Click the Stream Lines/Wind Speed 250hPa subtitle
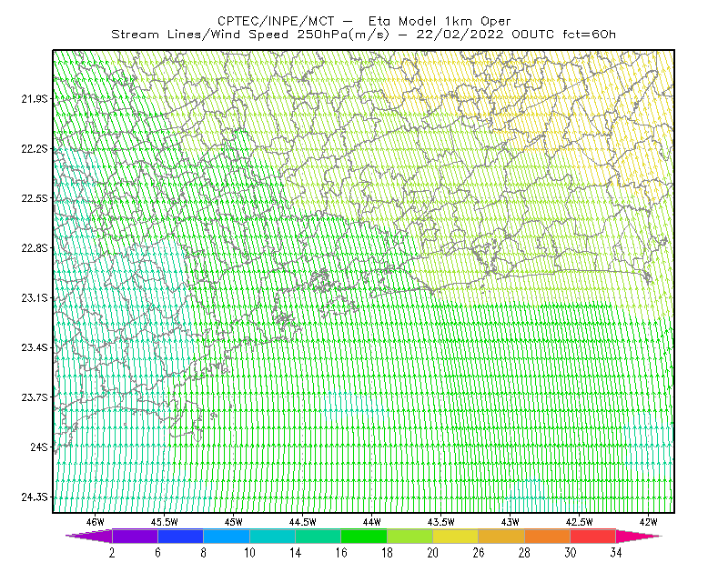 click(250, 35)
